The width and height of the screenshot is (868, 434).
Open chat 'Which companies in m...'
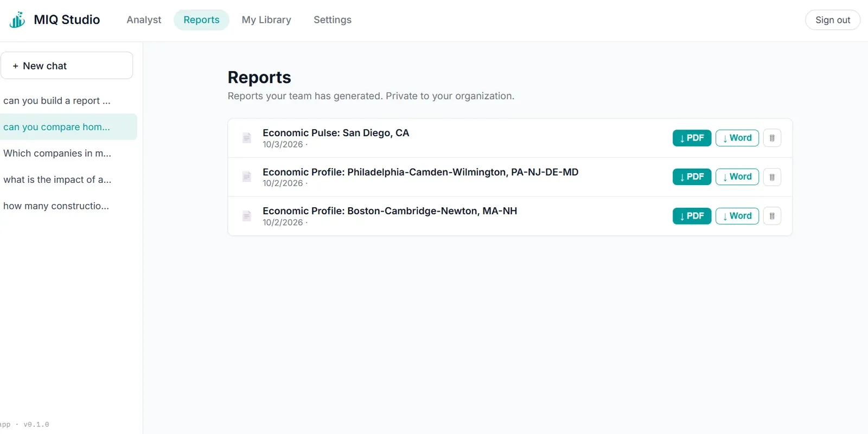click(x=68, y=154)
